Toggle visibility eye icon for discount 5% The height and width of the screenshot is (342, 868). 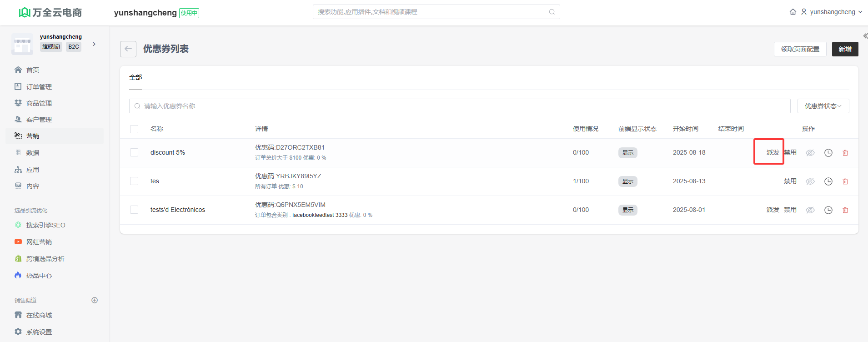tap(810, 153)
